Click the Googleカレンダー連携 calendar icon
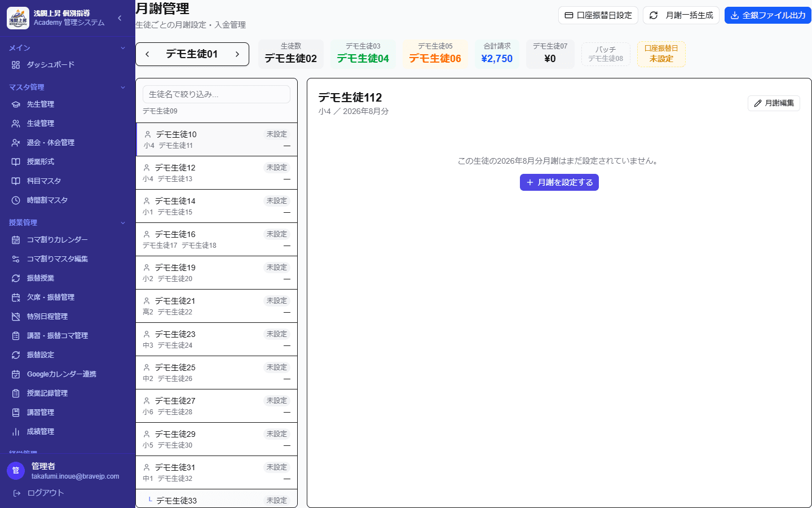 [16, 374]
